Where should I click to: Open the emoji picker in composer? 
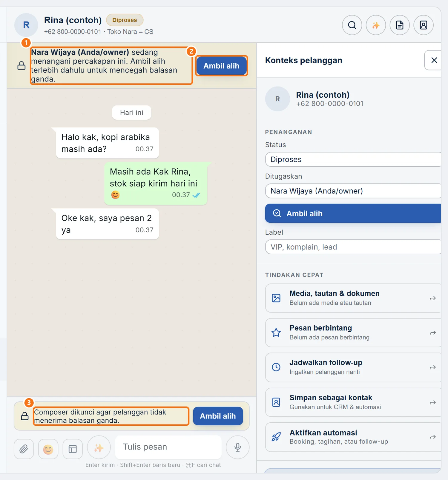[48, 449]
